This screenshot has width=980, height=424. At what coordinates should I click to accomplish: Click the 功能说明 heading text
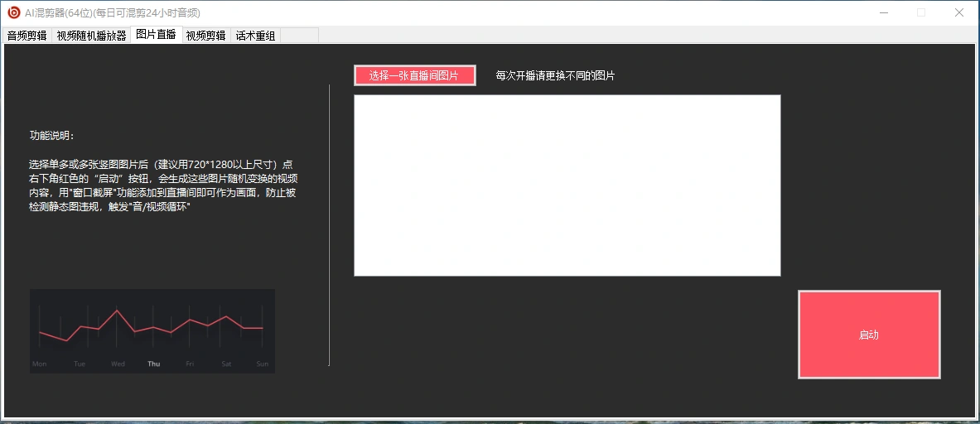(51, 136)
